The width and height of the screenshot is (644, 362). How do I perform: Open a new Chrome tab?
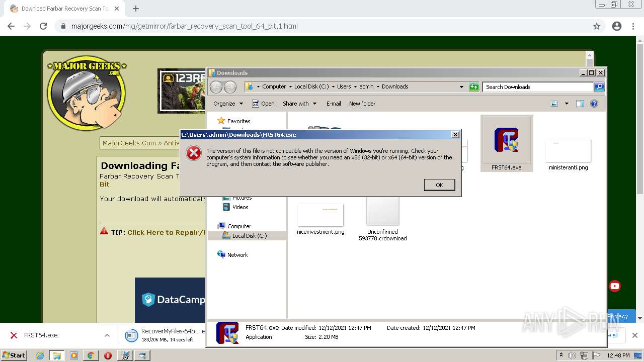click(136, 9)
